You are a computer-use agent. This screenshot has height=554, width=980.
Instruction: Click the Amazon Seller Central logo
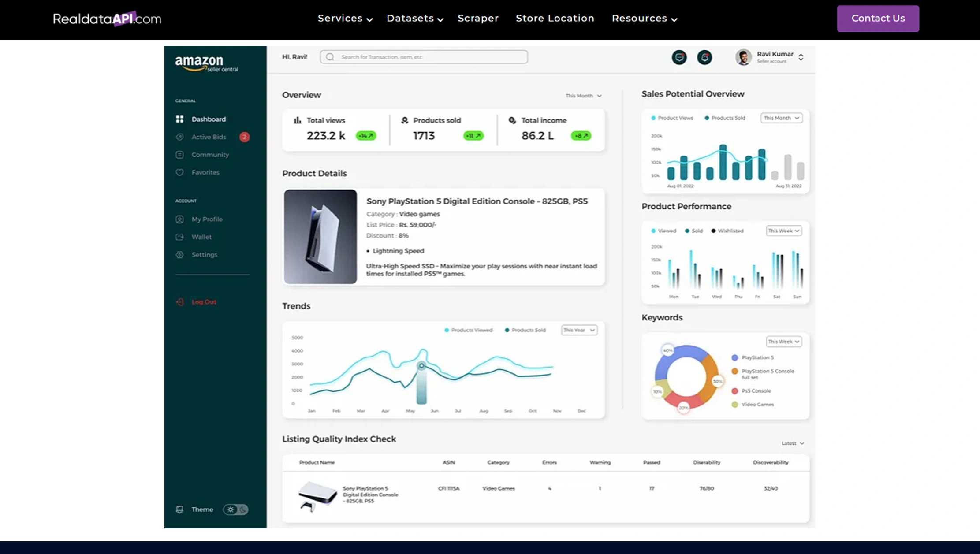(x=206, y=63)
